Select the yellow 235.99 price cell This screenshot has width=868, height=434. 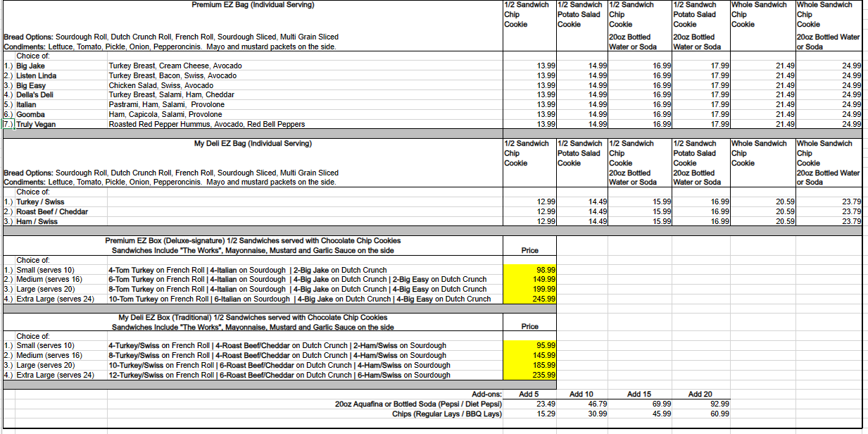(x=529, y=375)
